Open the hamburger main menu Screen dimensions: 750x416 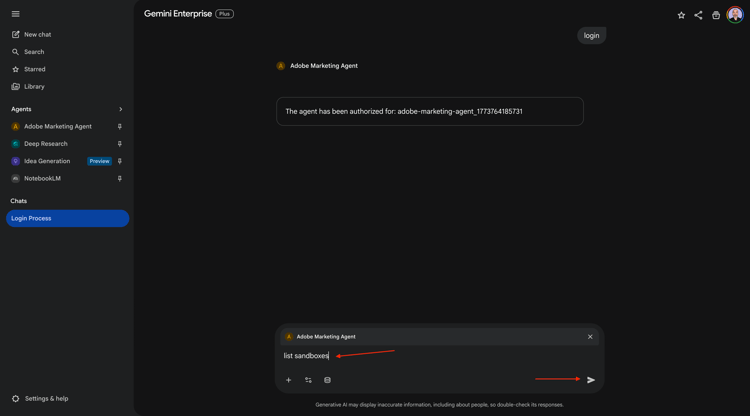[x=16, y=14]
